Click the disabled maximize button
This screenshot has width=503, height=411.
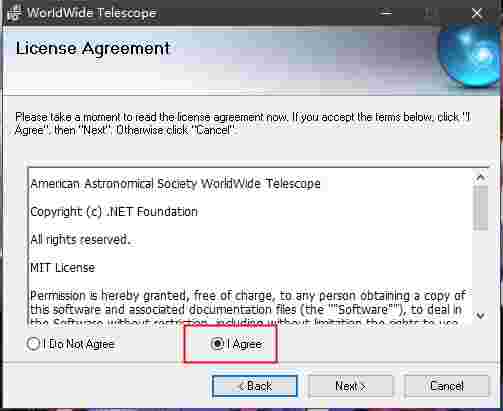tap(431, 13)
